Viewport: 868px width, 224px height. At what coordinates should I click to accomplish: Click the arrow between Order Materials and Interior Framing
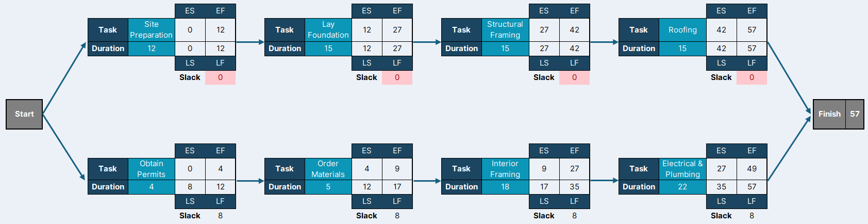click(427, 181)
